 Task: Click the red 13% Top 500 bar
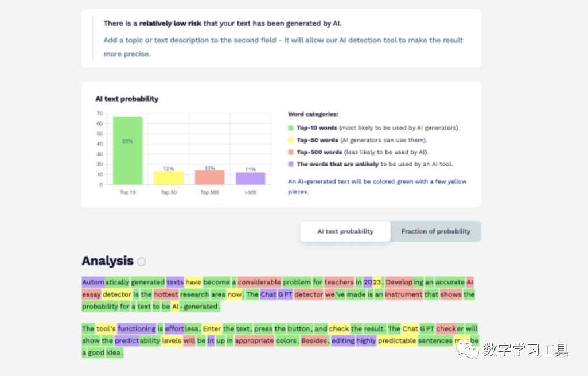point(209,177)
